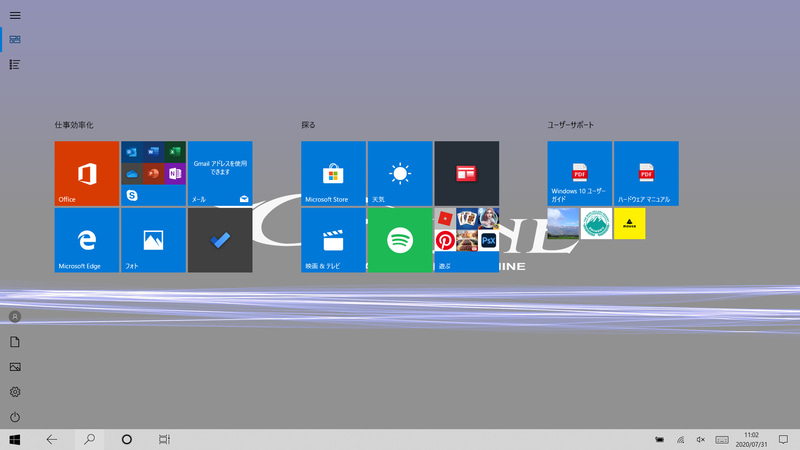
Task: Open Task View on taskbar
Action: pos(164,439)
